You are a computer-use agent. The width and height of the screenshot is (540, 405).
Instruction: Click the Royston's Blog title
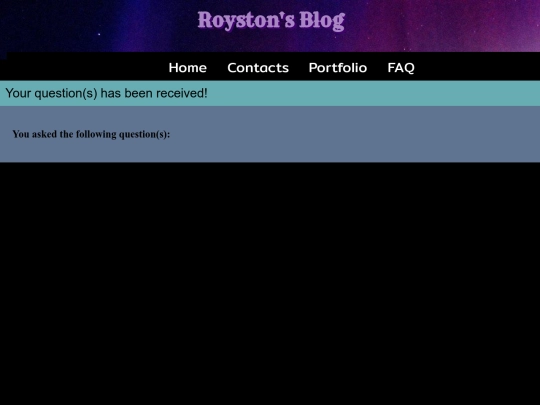click(x=271, y=21)
